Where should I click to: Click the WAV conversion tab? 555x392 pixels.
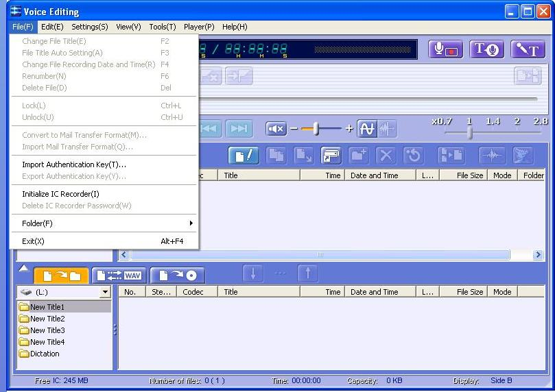point(119,275)
